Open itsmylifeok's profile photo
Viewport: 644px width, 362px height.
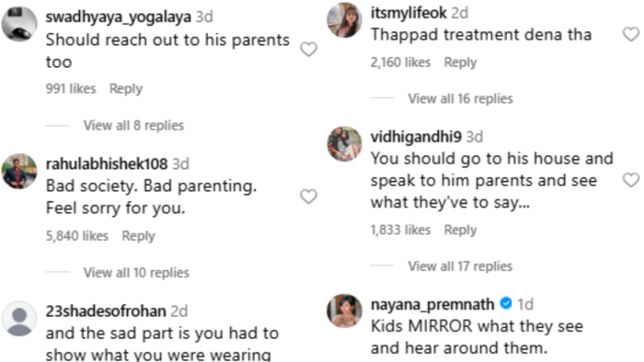pyautogui.click(x=344, y=19)
